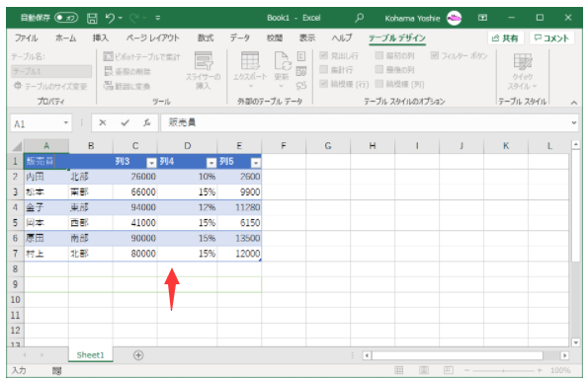The width and height of the screenshot is (588, 380).
Task: Click the Undo arrow icon
Action: (x=110, y=18)
